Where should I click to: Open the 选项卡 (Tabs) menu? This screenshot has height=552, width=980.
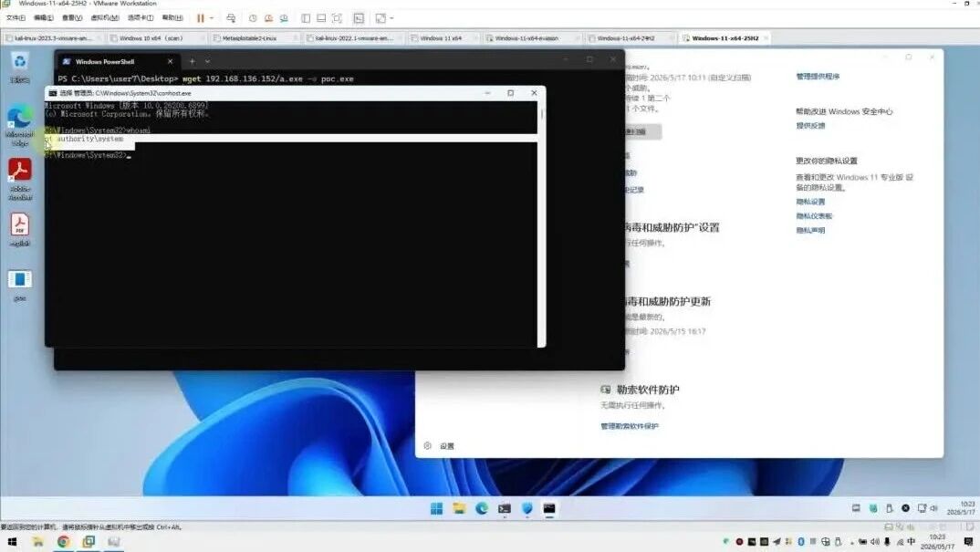point(140,18)
